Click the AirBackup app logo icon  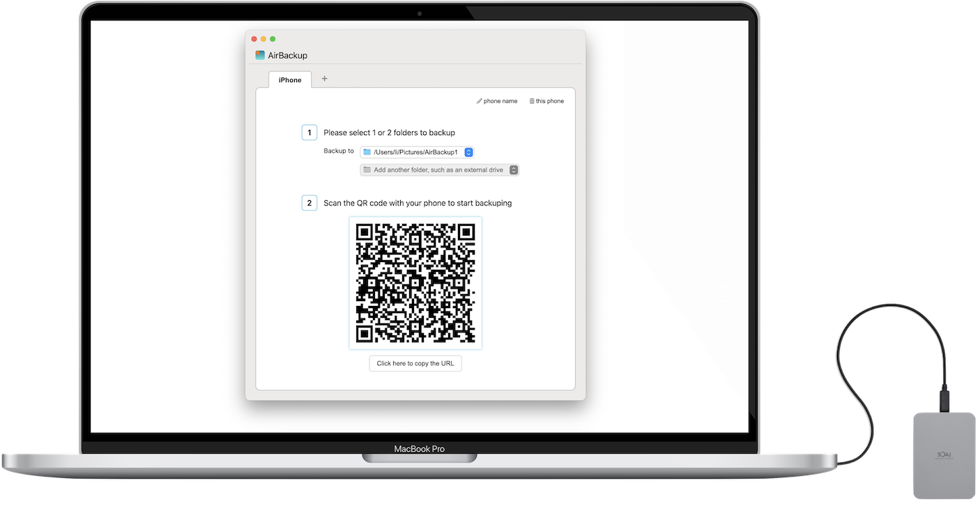[260, 55]
